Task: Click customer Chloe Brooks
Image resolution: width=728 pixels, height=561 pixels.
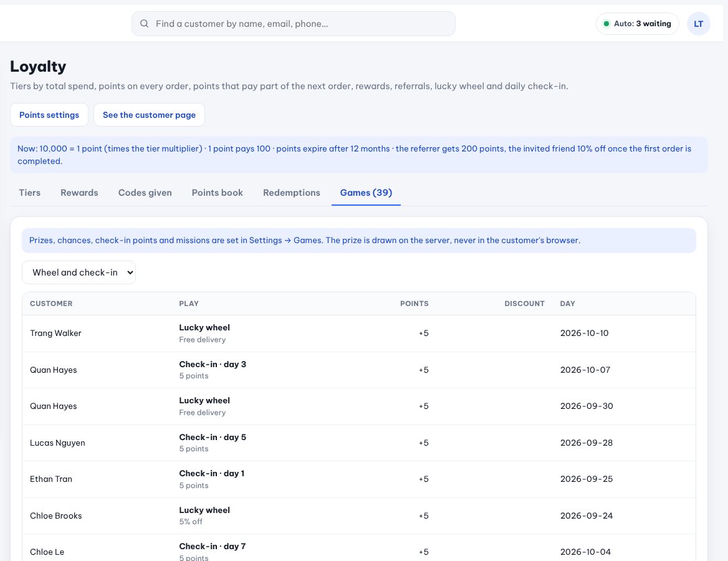Action: click(x=55, y=515)
